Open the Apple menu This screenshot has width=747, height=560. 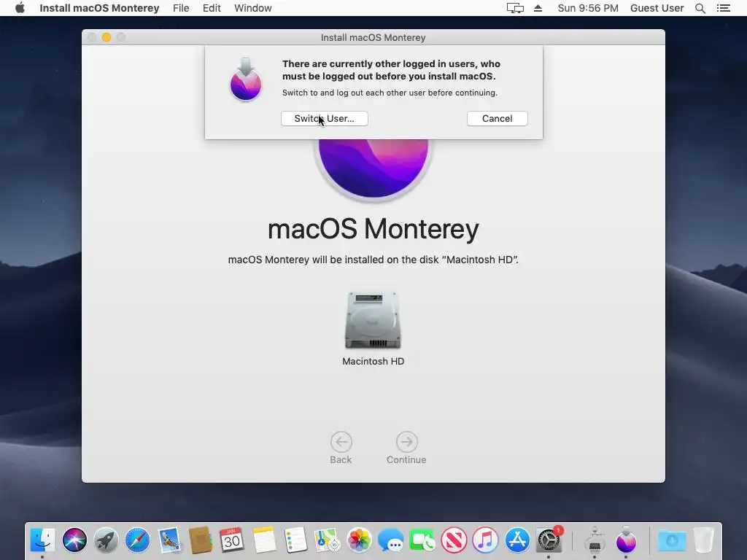tap(20, 8)
